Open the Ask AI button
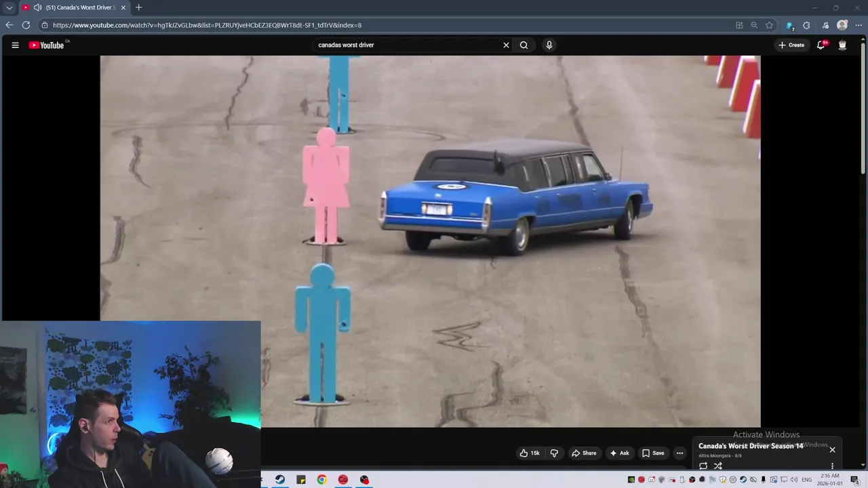Viewport: 868px width, 488px height. (x=619, y=453)
